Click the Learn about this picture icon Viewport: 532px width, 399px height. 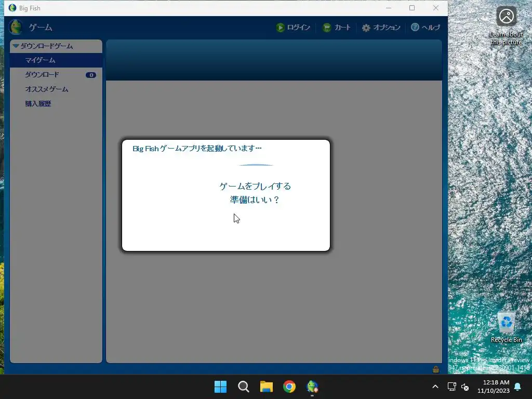pyautogui.click(x=506, y=25)
